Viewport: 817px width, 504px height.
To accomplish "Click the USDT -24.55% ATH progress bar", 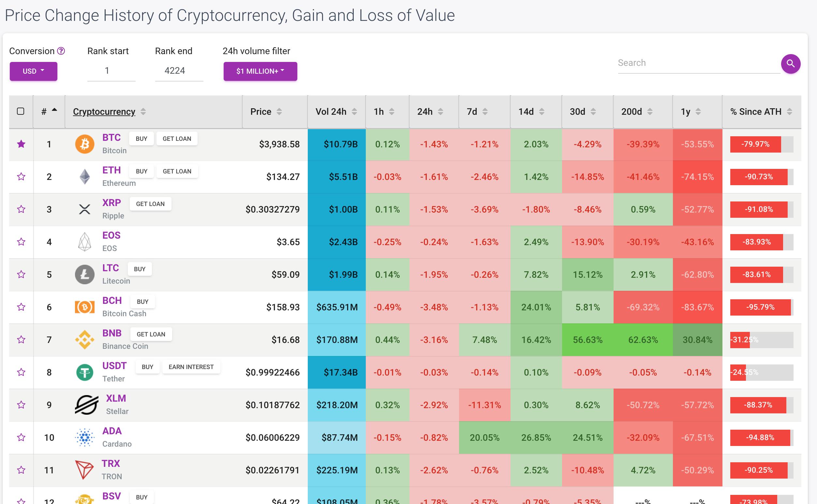I will click(x=762, y=372).
